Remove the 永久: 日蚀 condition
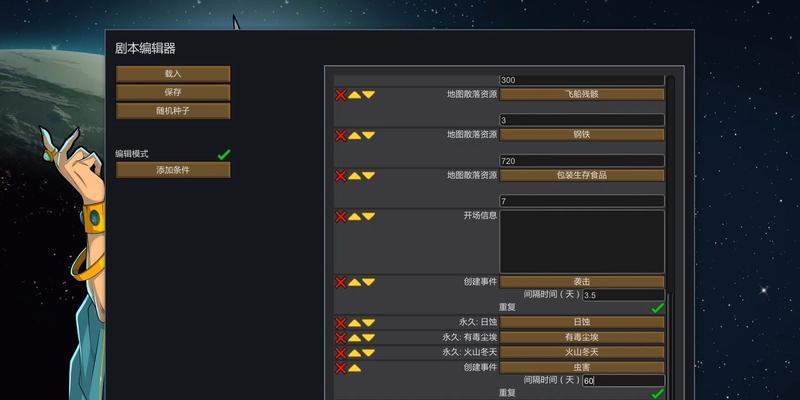The height and width of the screenshot is (400, 800). pos(340,323)
